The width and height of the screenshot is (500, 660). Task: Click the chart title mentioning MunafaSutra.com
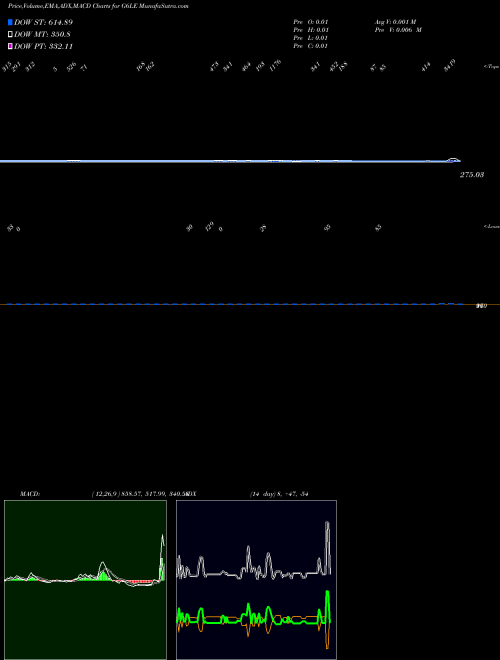coord(98,6)
